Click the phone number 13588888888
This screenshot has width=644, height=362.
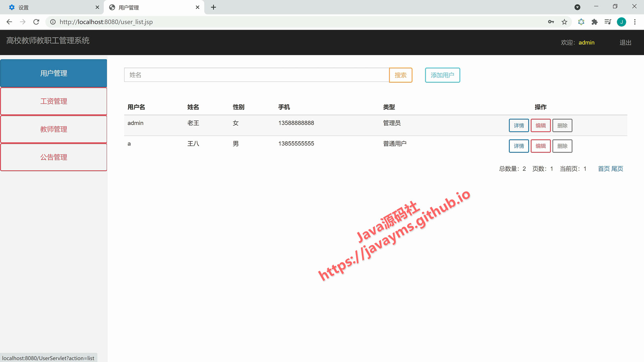pyautogui.click(x=296, y=123)
